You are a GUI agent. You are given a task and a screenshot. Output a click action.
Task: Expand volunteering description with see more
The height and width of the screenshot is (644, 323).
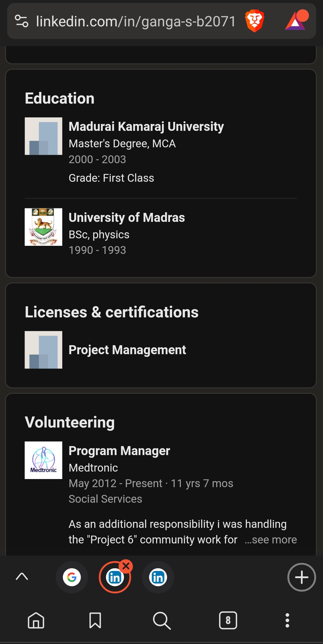[271, 540]
